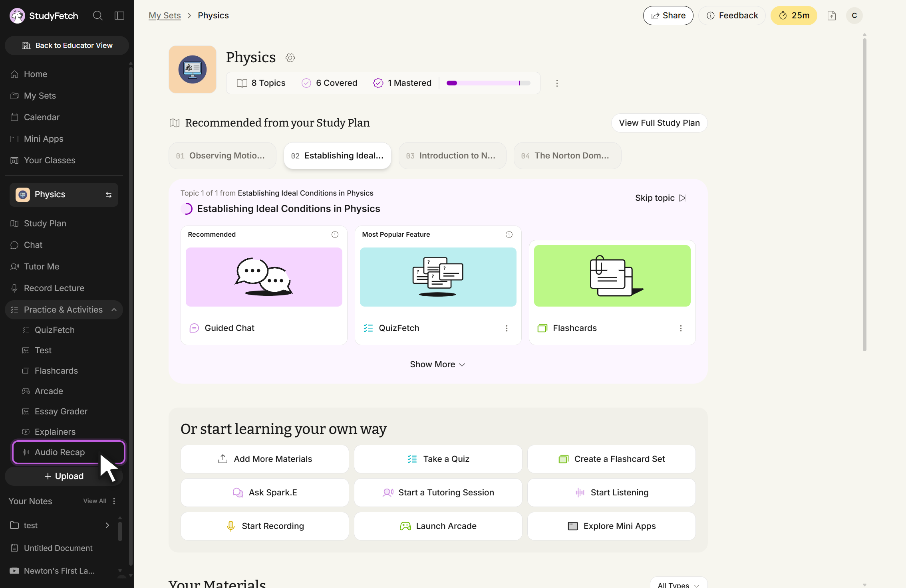Click the 25m timer pill
The width and height of the screenshot is (906, 588).
coord(794,16)
